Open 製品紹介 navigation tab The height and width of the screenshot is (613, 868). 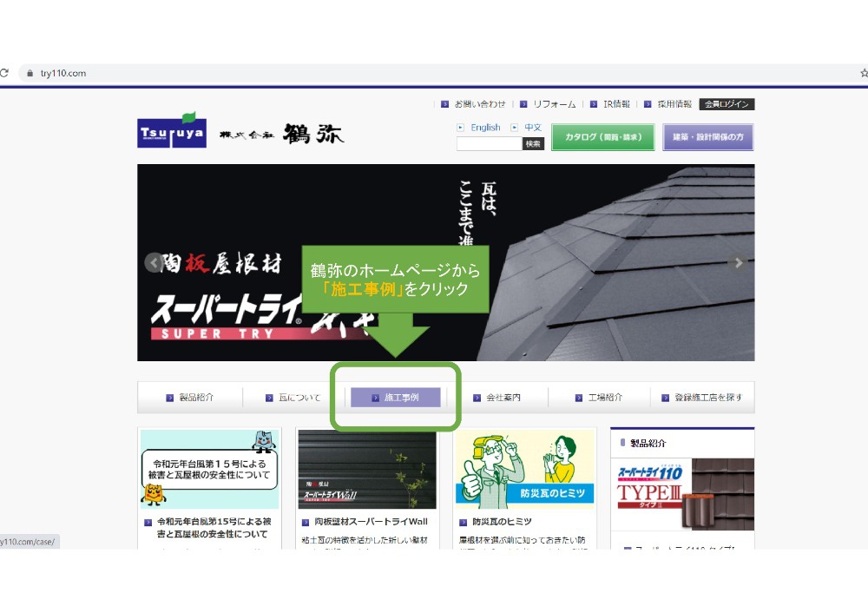(x=190, y=398)
